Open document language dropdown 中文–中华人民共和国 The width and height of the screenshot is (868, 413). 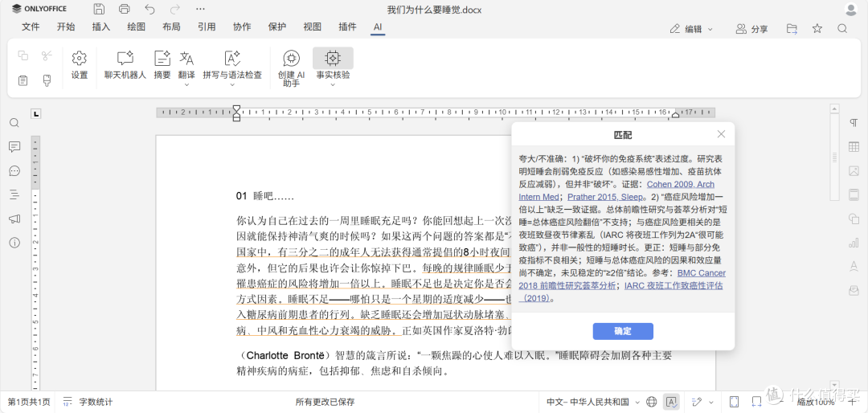(x=593, y=402)
